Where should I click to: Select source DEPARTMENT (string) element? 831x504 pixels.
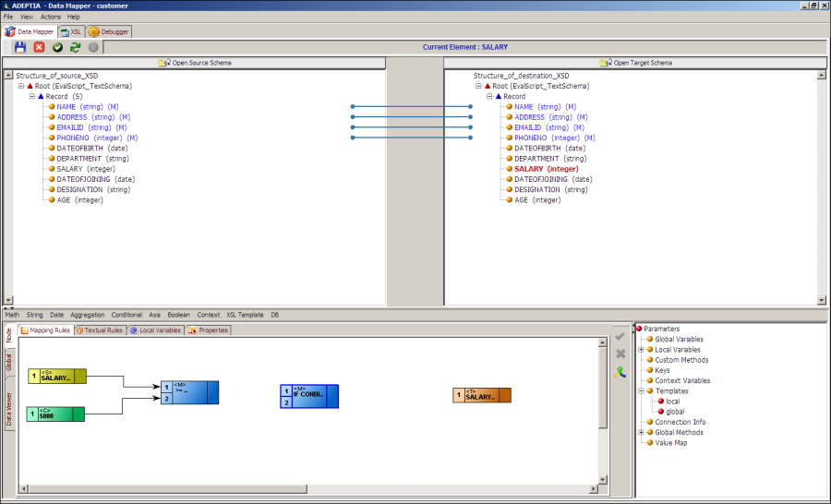(92, 159)
